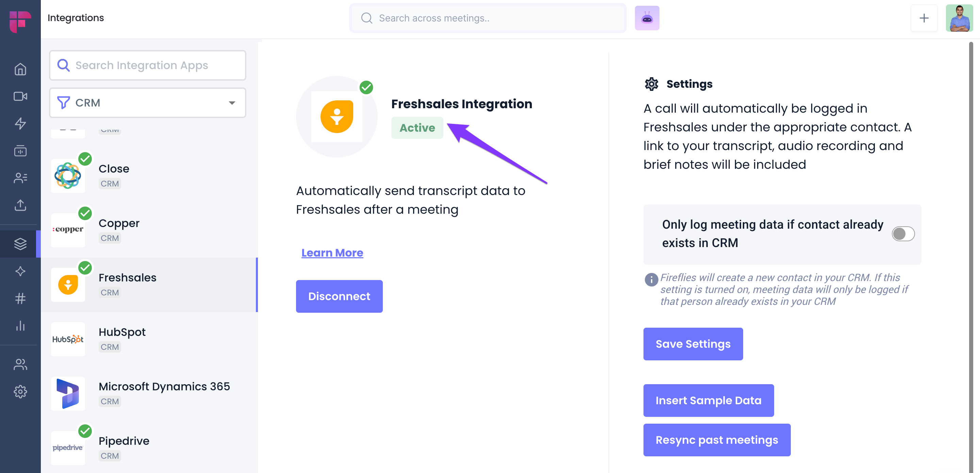980x473 pixels.
Task: Select HubSpot in the integrations list
Action: coord(149,339)
